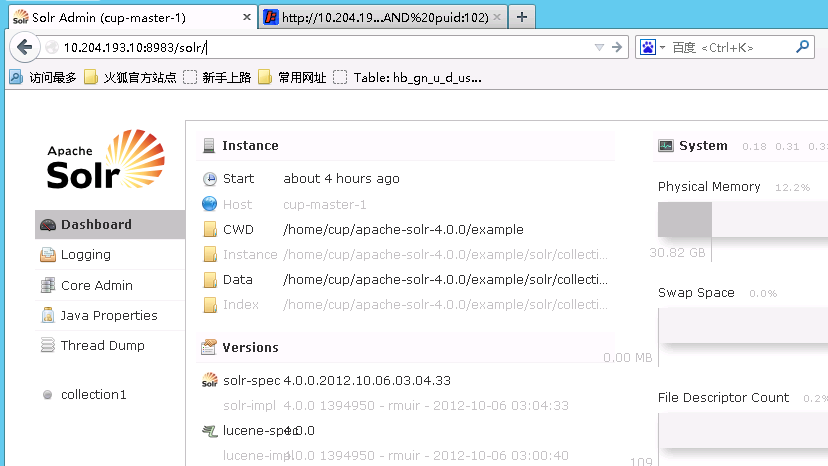
Task: Open 火狐官方站点 bookmark folder
Action: (130, 78)
